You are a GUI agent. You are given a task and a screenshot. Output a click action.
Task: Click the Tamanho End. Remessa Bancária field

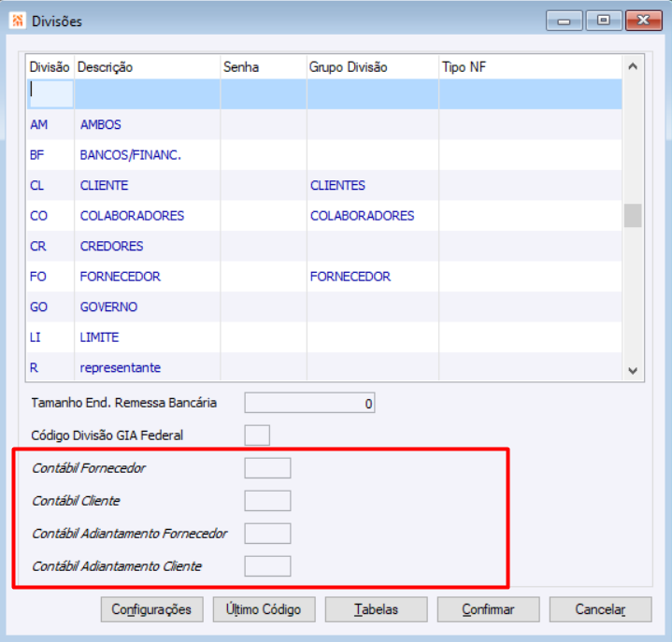pos(309,403)
